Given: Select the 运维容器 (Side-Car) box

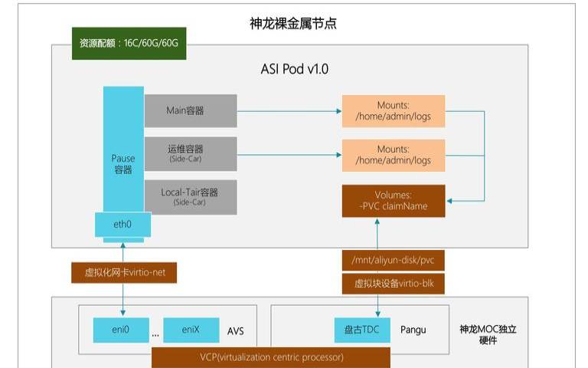Looking at the screenshot, I should (191, 154).
